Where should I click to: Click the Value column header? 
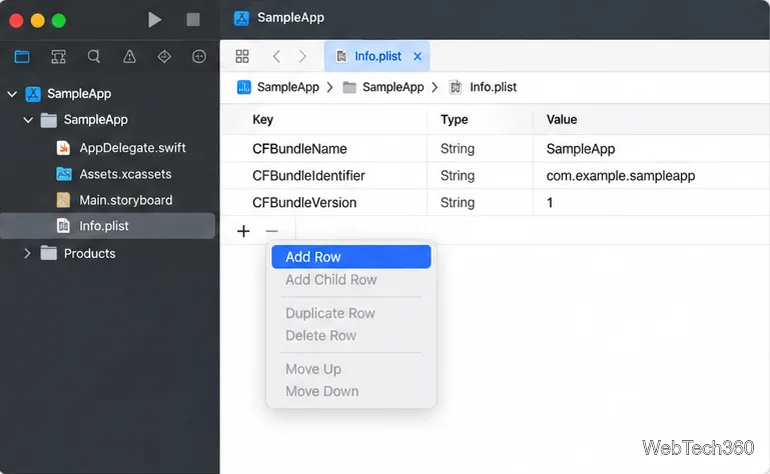pyautogui.click(x=562, y=120)
